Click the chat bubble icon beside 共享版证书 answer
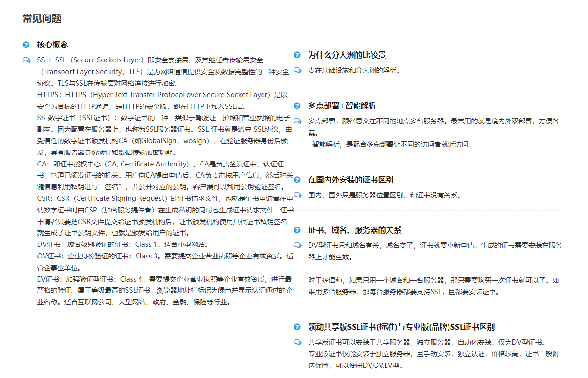The width and height of the screenshot is (588, 378). (297, 342)
